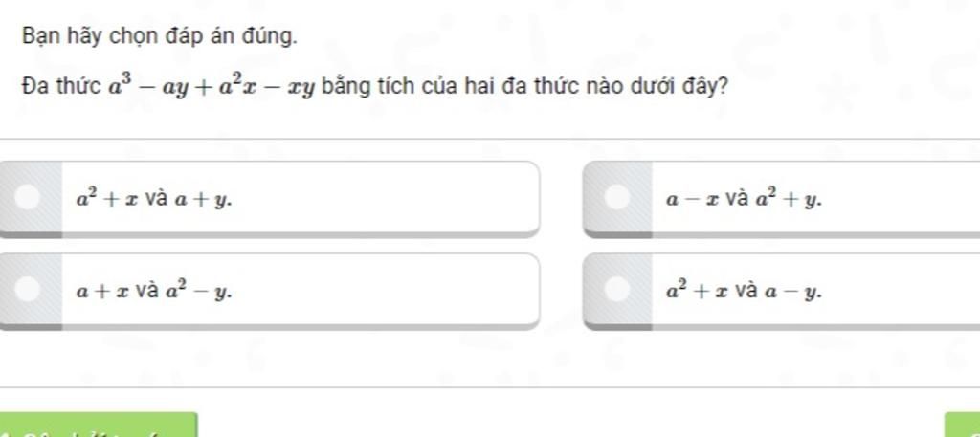Select the radio for a² + x và a − y

[617, 289]
